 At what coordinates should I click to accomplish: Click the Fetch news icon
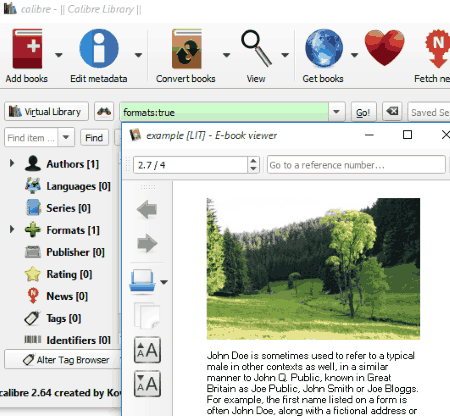(x=437, y=49)
